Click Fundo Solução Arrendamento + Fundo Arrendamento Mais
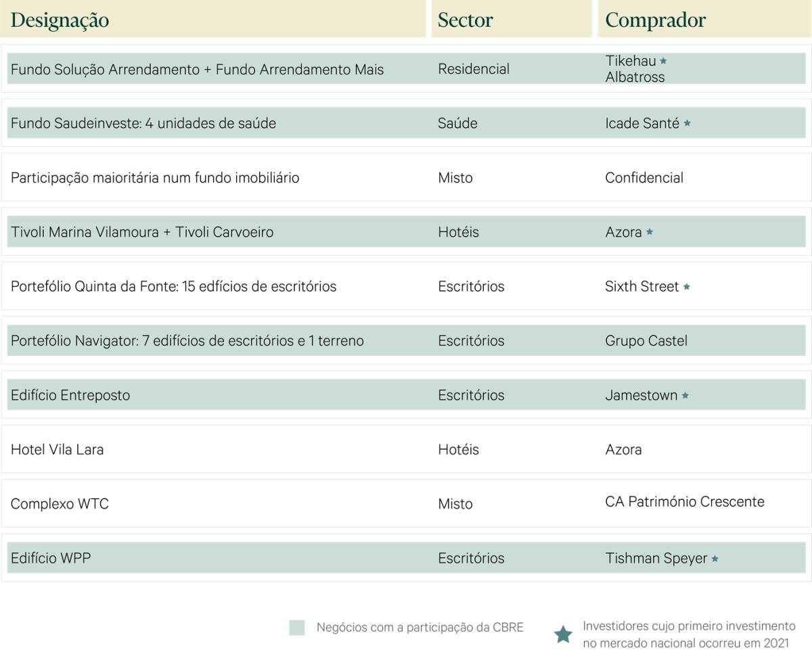 [x=198, y=70]
